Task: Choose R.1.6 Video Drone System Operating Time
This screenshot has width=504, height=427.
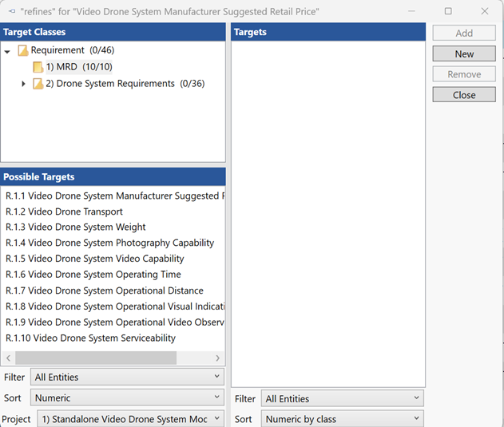Action: [x=93, y=275]
